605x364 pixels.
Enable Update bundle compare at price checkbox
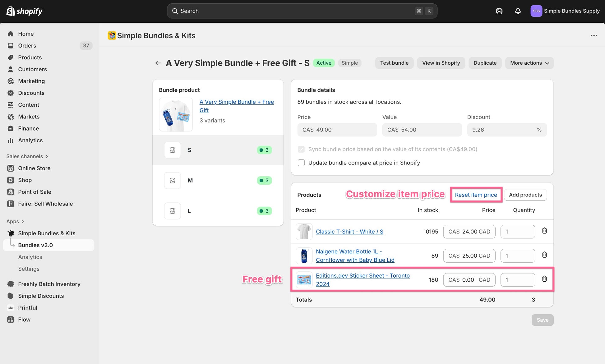tap(301, 163)
